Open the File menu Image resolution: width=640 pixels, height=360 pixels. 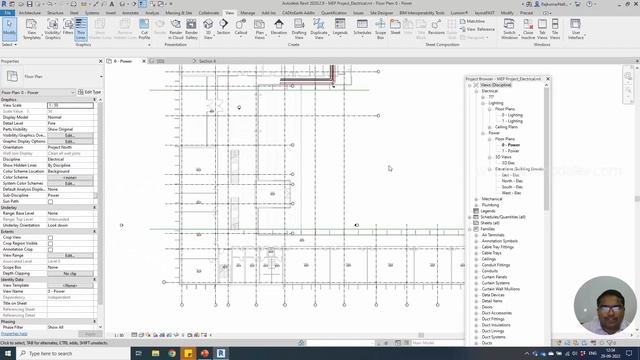(x=7, y=13)
